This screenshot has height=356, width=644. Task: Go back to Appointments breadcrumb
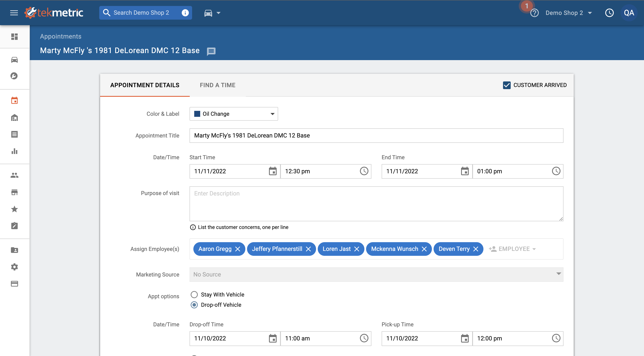tap(61, 36)
